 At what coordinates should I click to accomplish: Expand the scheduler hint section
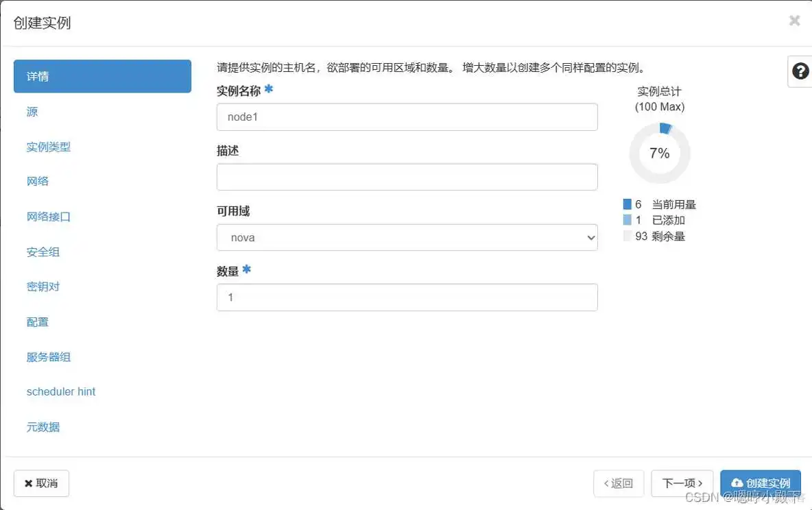(60, 391)
